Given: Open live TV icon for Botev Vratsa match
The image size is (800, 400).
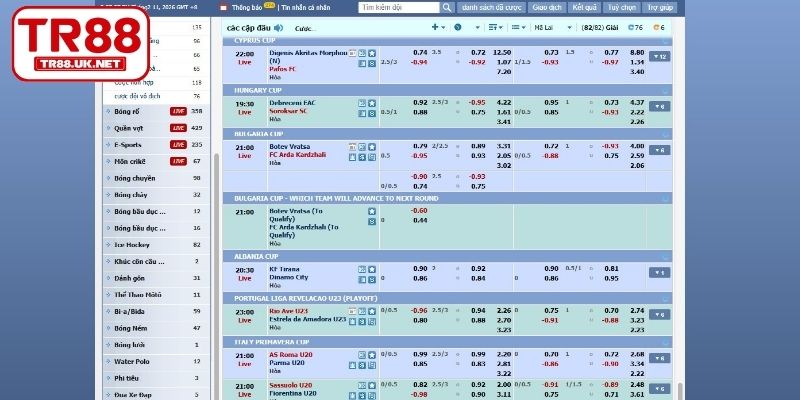Looking at the screenshot, I should pos(353,147).
